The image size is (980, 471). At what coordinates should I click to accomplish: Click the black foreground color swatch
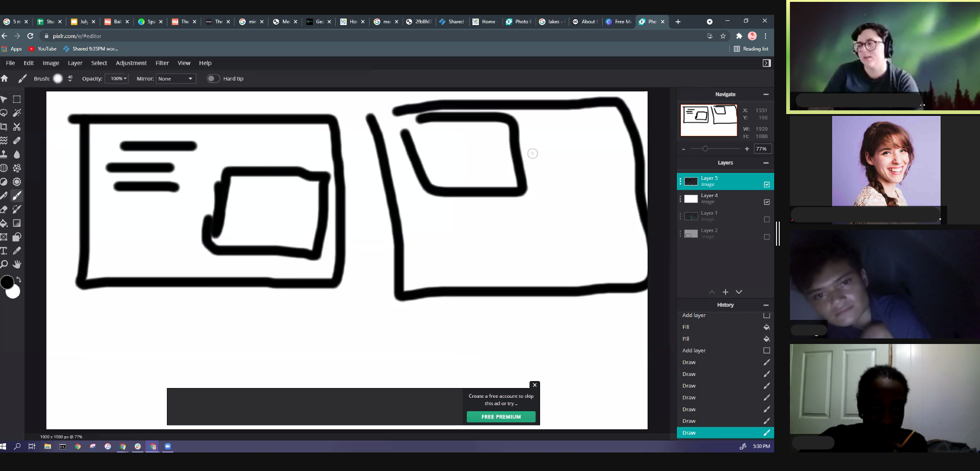point(6,282)
